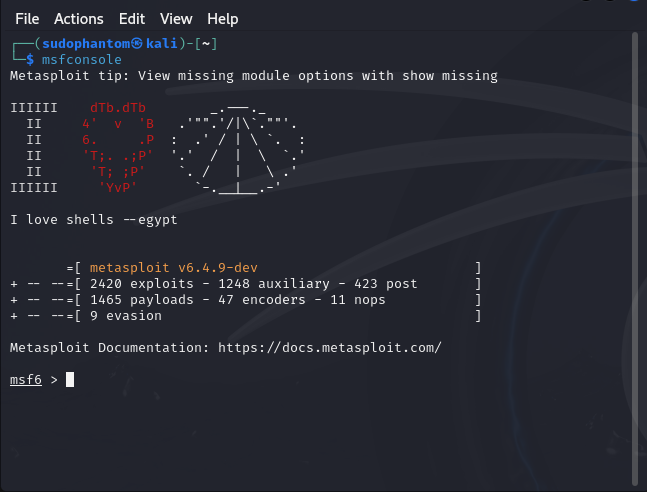Click the '11 nops' text

pyautogui.click(x=358, y=300)
